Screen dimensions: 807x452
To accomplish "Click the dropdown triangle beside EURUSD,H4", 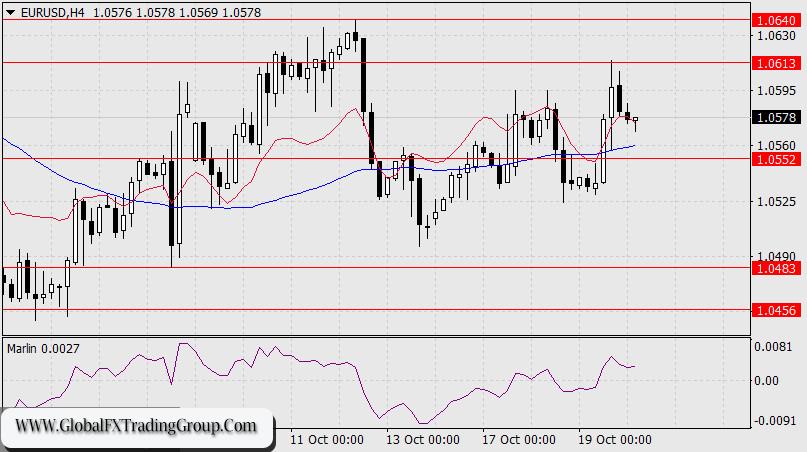I will click(10, 13).
